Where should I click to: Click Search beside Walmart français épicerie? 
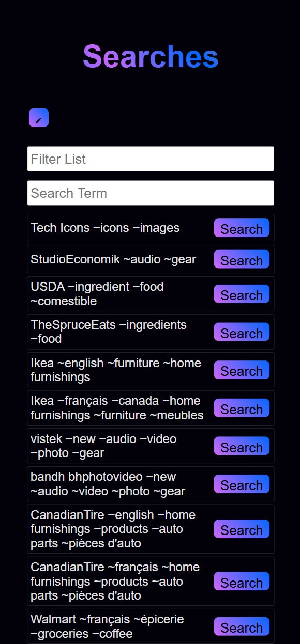(242, 626)
